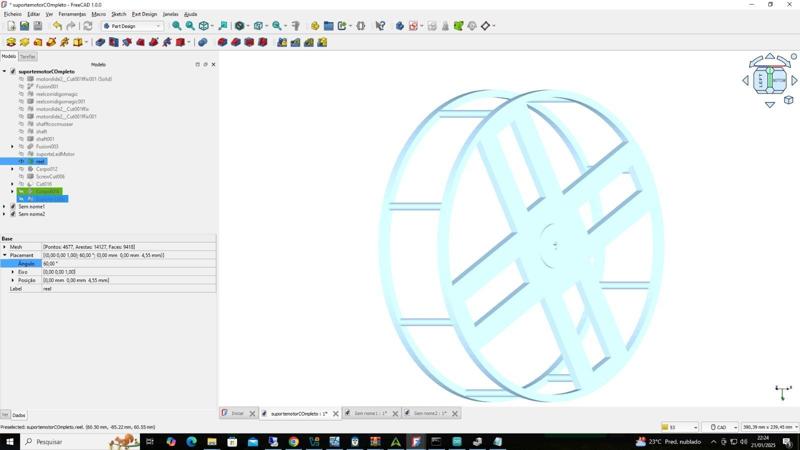Click the Windows Start button
The image size is (800, 450).
[x=9, y=441]
